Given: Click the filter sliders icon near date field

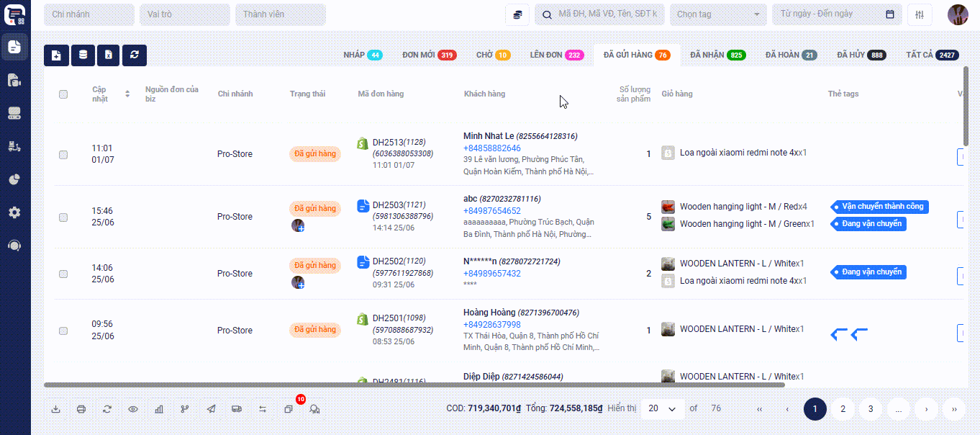Looking at the screenshot, I should click(920, 14).
